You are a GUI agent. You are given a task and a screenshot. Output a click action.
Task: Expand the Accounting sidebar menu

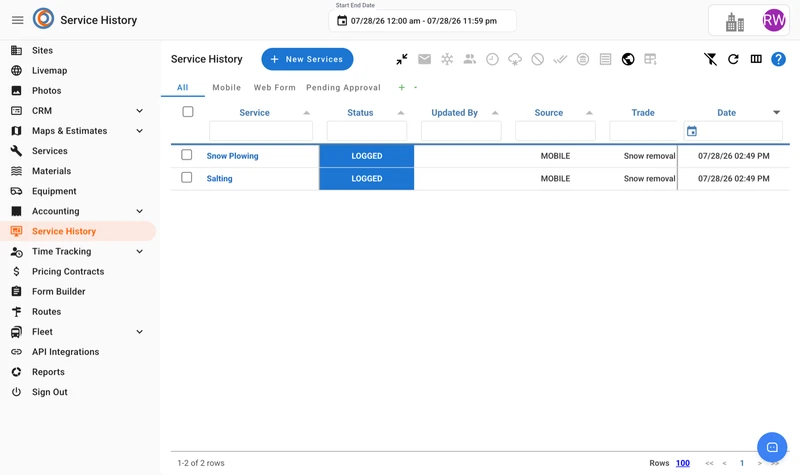(x=139, y=211)
